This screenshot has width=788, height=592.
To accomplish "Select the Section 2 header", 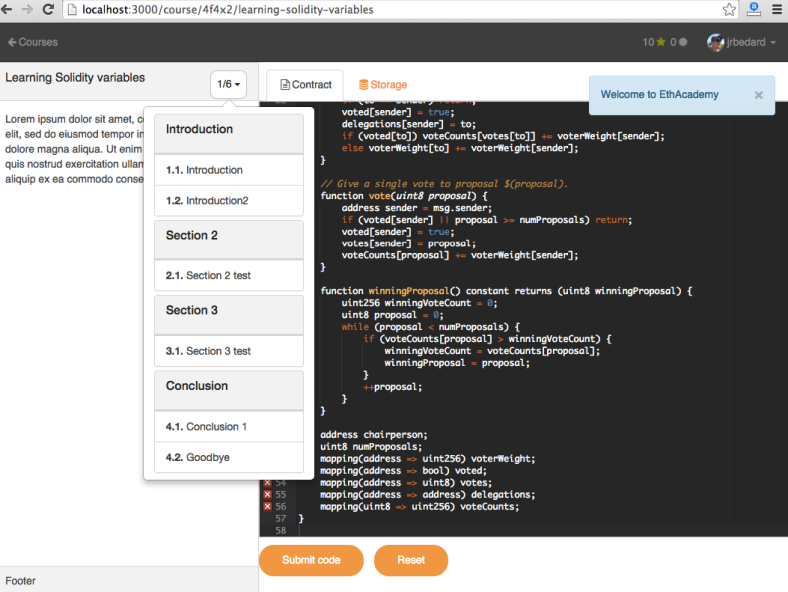I will [229, 240].
